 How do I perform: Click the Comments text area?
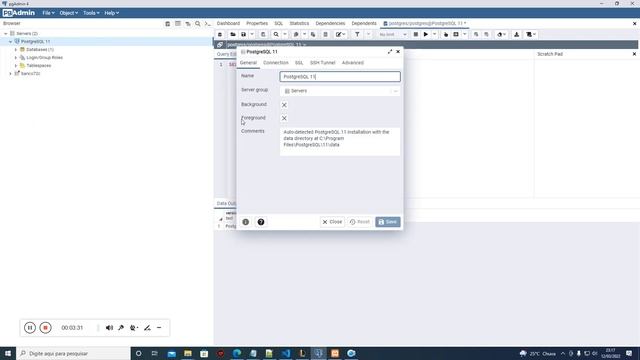pos(340,142)
